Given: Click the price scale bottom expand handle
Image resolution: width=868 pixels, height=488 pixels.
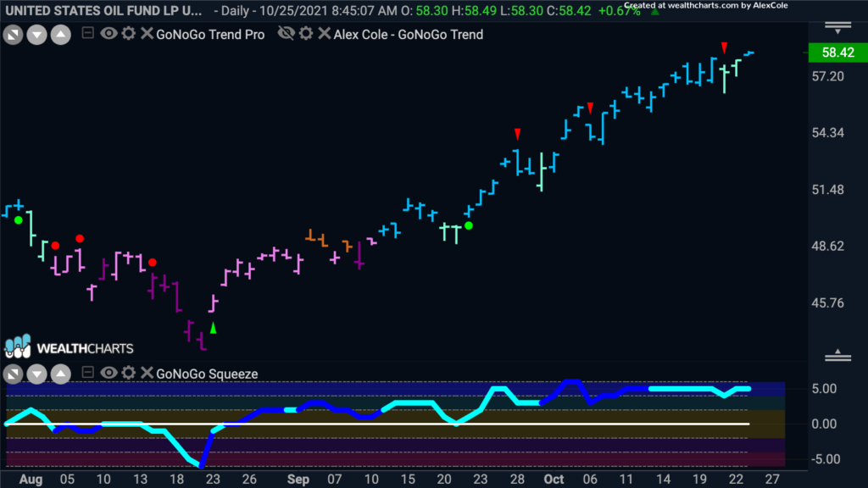Looking at the screenshot, I should coord(837,356).
